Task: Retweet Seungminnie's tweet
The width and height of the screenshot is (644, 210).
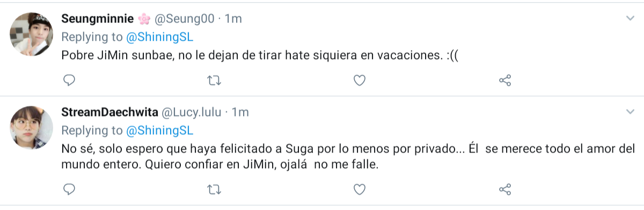Action: click(214, 81)
